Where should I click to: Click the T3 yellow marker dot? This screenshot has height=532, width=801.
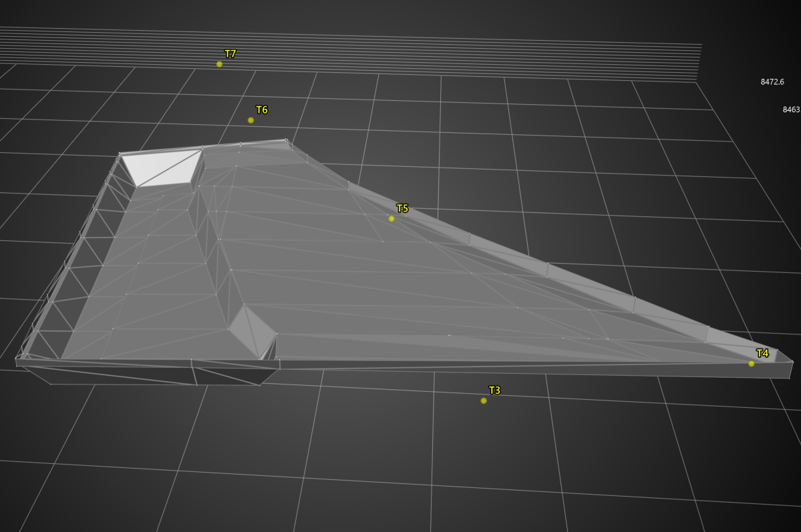(484, 401)
